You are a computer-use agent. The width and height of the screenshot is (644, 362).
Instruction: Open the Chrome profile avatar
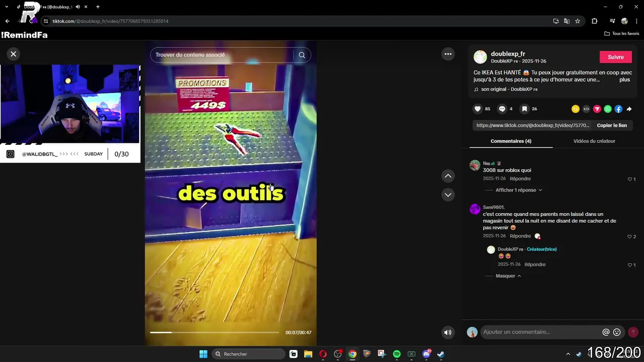(x=624, y=21)
